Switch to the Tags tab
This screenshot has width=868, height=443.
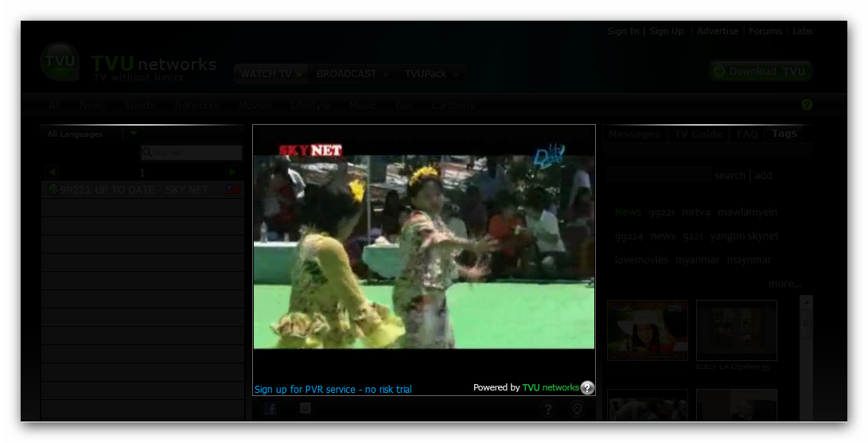784,134
